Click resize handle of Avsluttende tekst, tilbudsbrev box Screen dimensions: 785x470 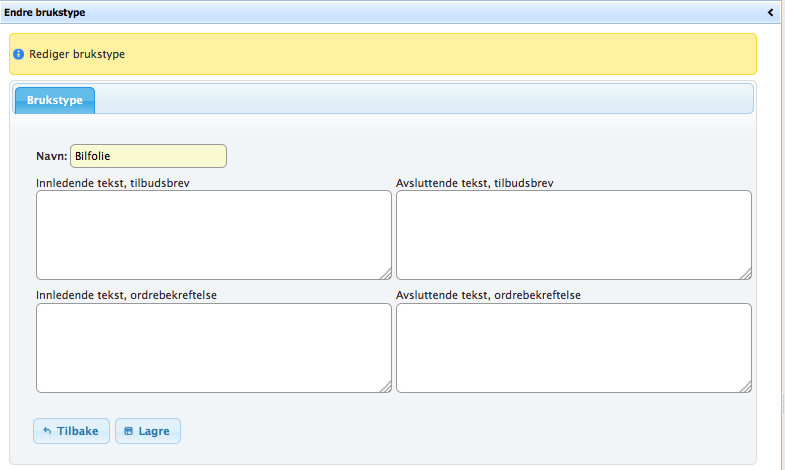(x=745, y=273)
